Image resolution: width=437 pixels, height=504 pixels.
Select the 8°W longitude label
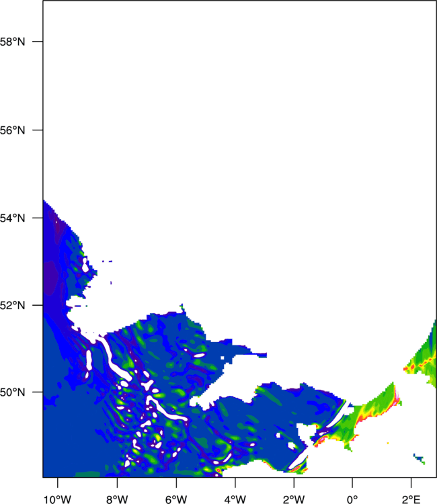pos(117,499)
